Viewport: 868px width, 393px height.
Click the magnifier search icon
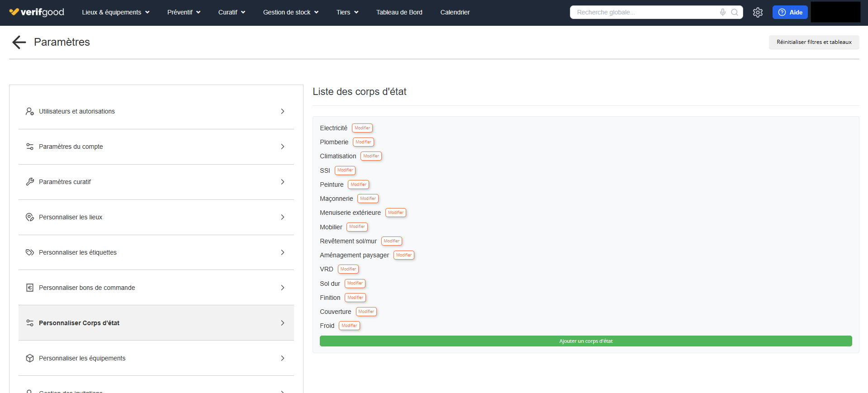(735, 12)
